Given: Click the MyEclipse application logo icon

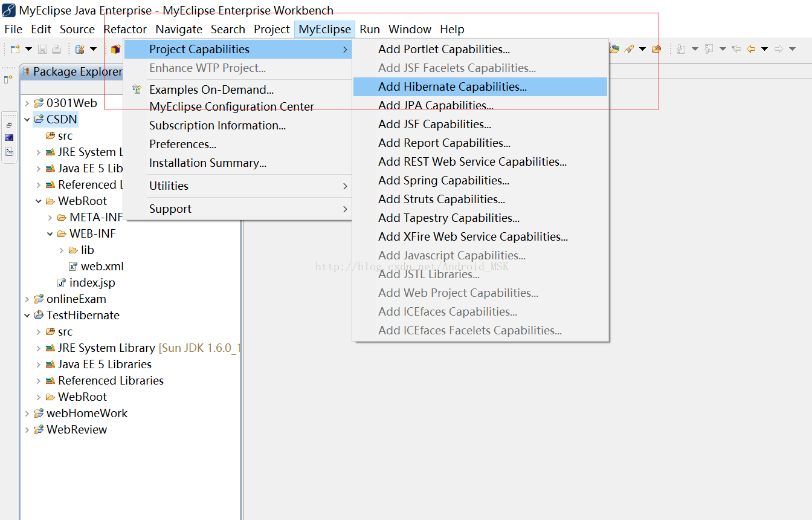Looking at the screenshot, I should (8, 10).
